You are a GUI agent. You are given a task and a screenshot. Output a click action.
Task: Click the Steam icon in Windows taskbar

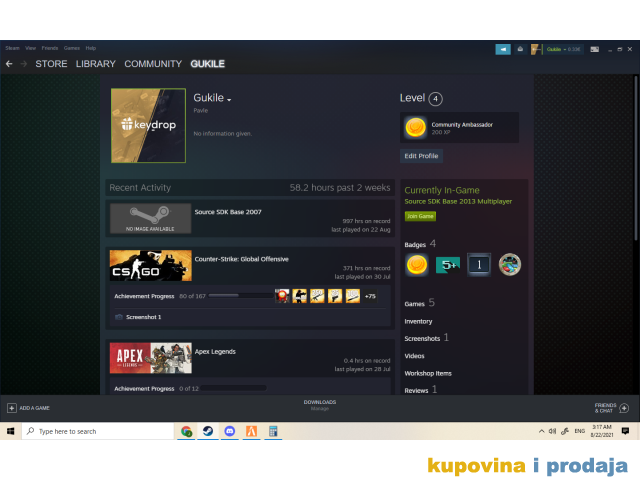(x=208, y=431)
